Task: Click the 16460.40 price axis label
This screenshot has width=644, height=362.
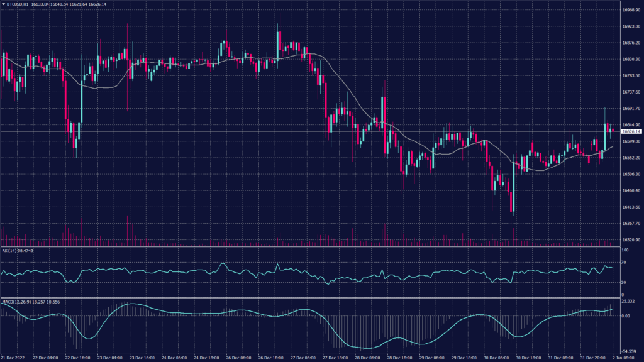Action: (631, 190)
